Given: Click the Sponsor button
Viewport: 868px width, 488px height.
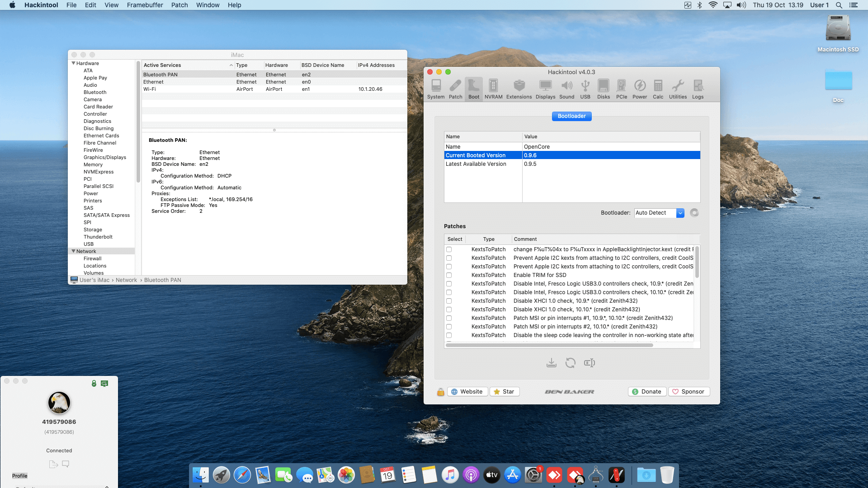Looking at the screenshot, I should click(689, 392).
